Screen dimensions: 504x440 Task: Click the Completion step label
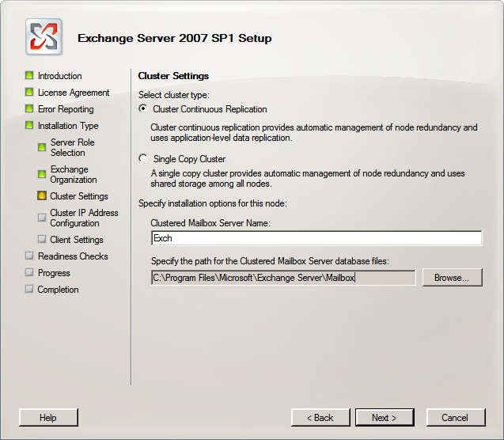(x=59, y=290)
